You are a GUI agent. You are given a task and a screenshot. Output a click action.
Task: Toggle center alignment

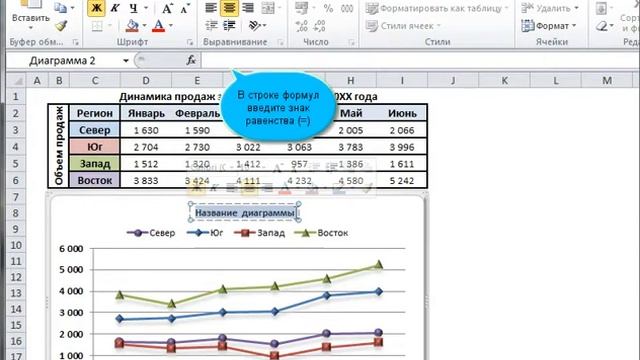229,8
